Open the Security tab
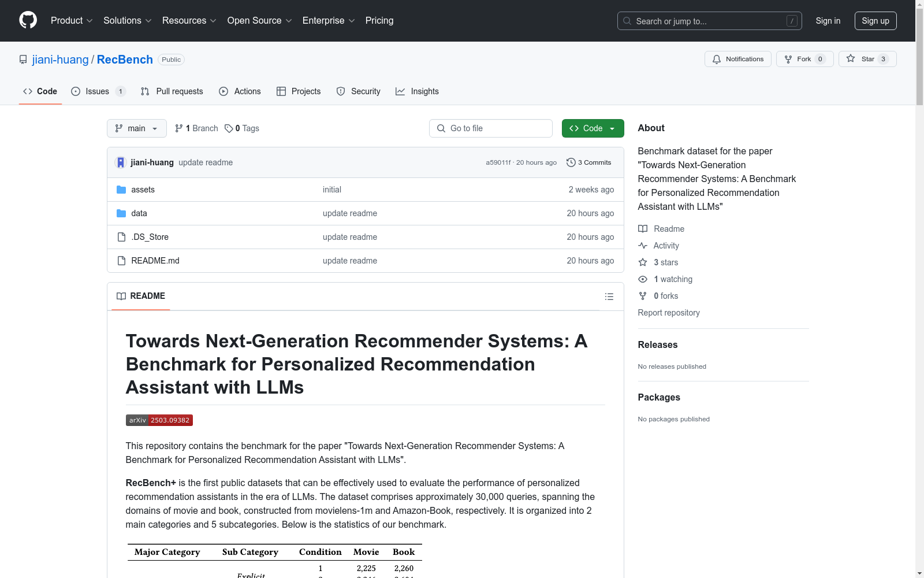This screenshot has height=578, width=924. [359, 91]
